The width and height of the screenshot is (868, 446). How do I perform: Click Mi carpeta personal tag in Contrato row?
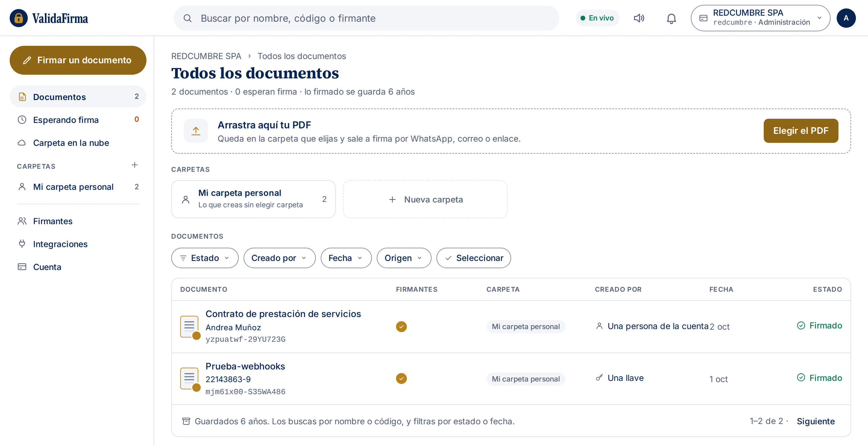pyautogui.click(x=526, y=326)
